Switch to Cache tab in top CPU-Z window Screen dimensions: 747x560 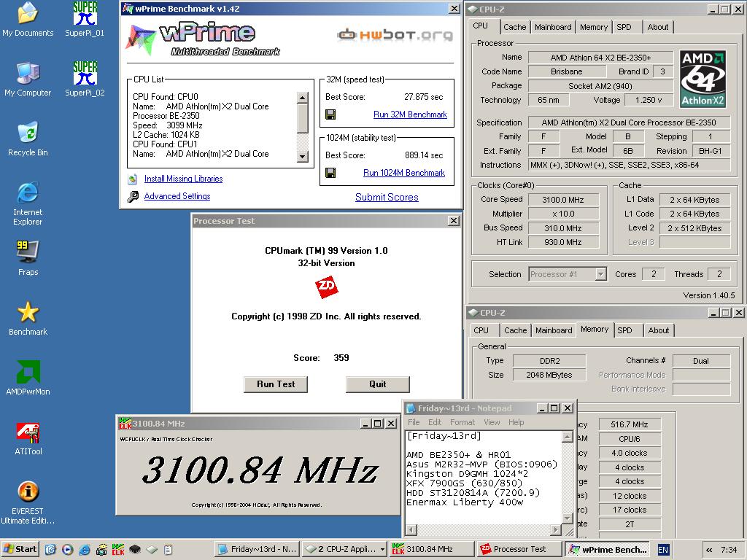(514, 27)
